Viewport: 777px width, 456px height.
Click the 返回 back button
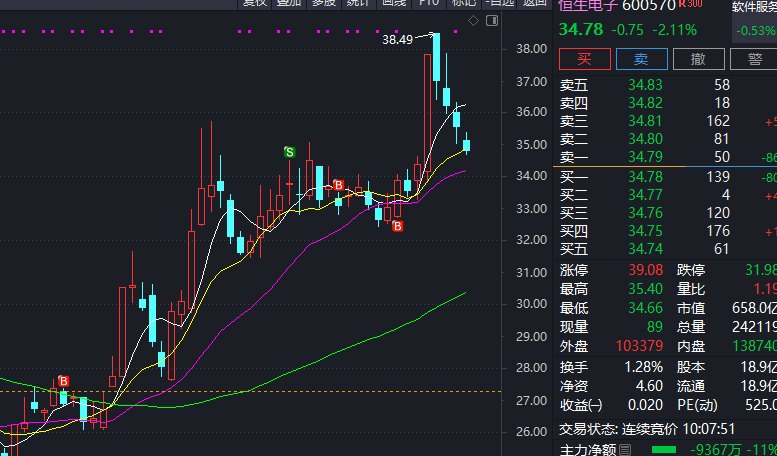click(x=535, y=2)
